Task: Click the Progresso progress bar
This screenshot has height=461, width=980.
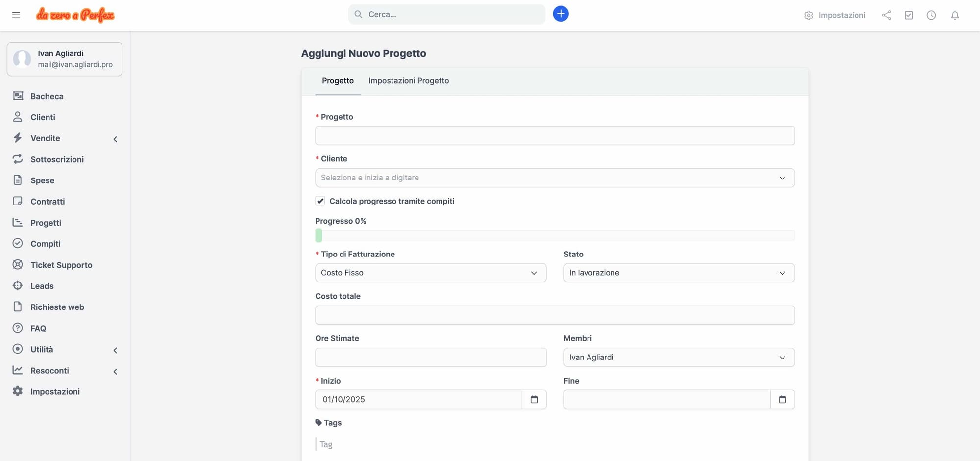Action: (555, 235)
